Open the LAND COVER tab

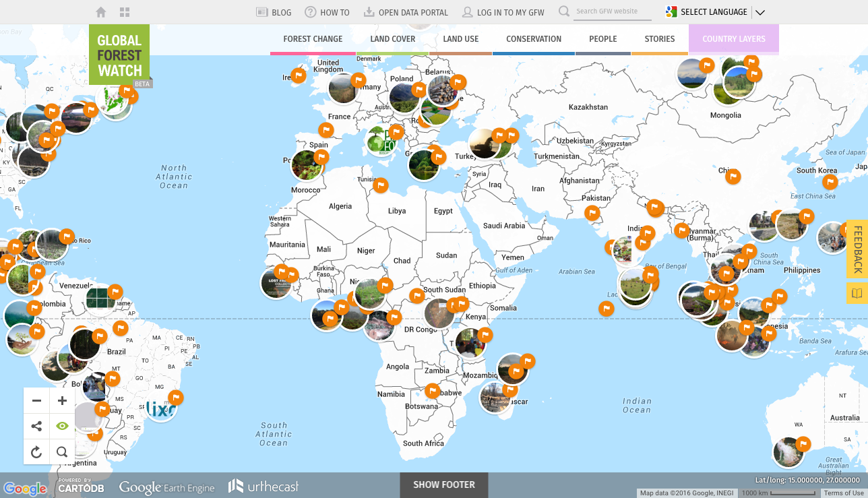393,39
